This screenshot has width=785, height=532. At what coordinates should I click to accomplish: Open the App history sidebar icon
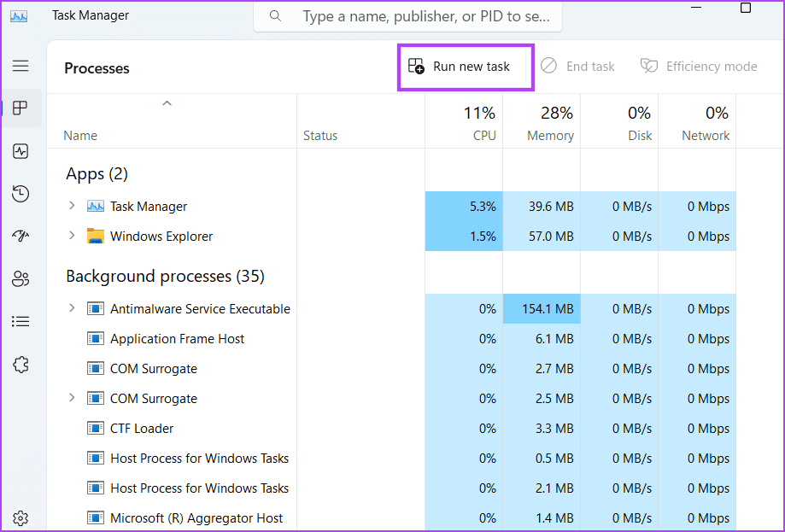(x=21, y=194)
